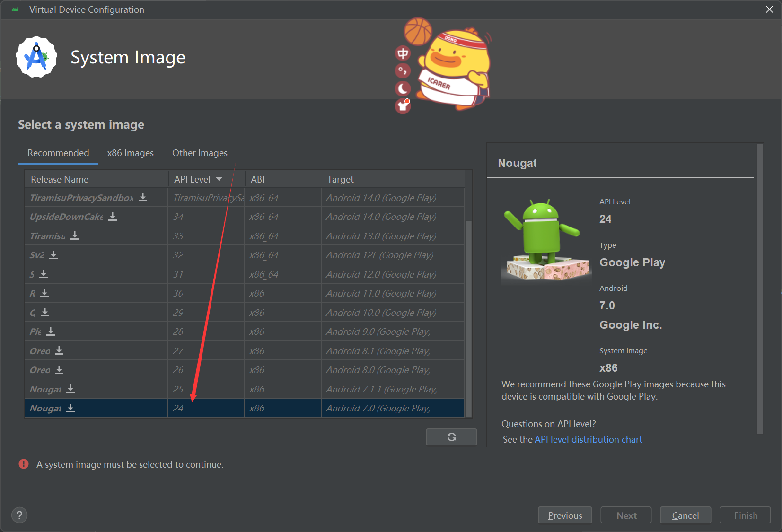Click the Release Name column header

97,179
